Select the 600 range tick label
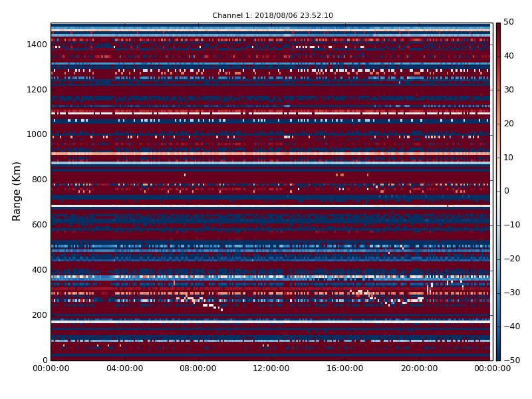532x399 pixels. pos(39,225)
